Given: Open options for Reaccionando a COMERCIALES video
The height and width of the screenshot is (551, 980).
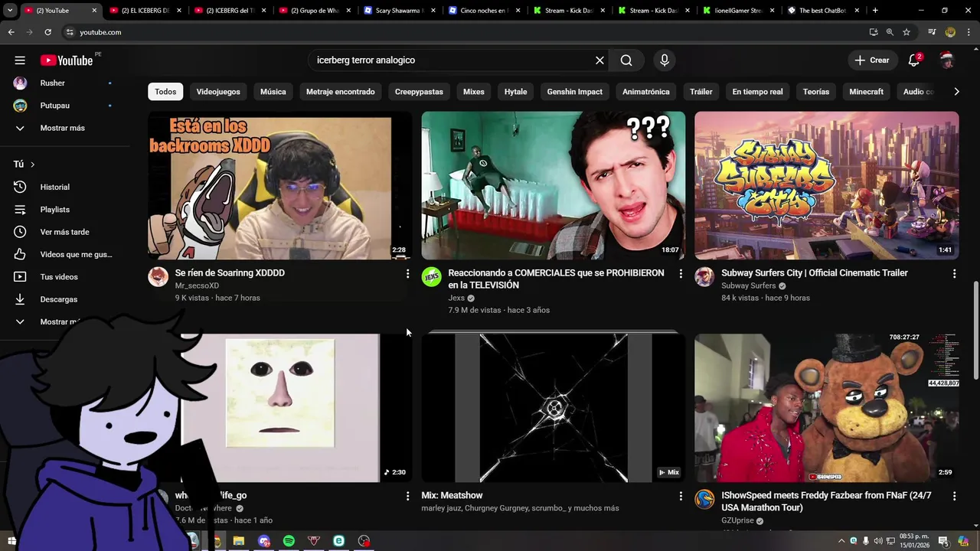Looking at the screenshot, I should point(681,273).
